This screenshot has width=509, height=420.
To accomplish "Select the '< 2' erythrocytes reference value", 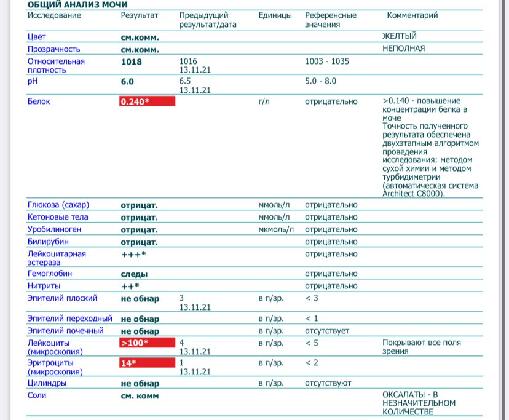I will click(312, 363).
